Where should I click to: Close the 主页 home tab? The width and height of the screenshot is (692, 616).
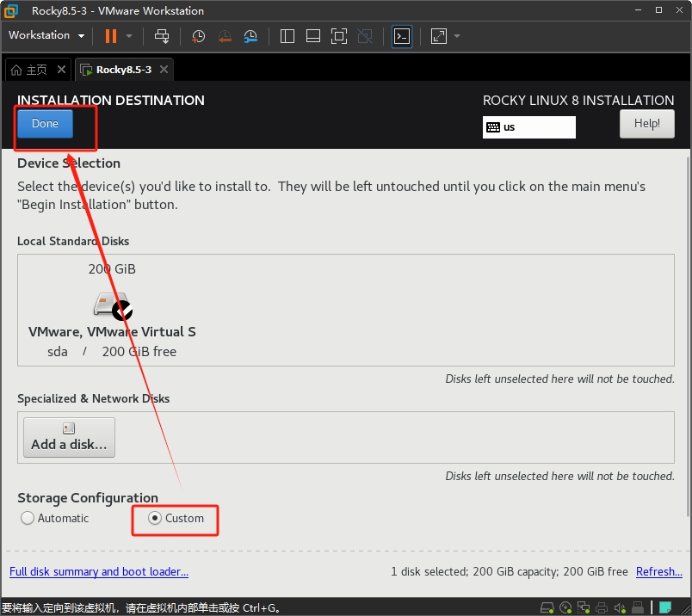tap(61, 70)
